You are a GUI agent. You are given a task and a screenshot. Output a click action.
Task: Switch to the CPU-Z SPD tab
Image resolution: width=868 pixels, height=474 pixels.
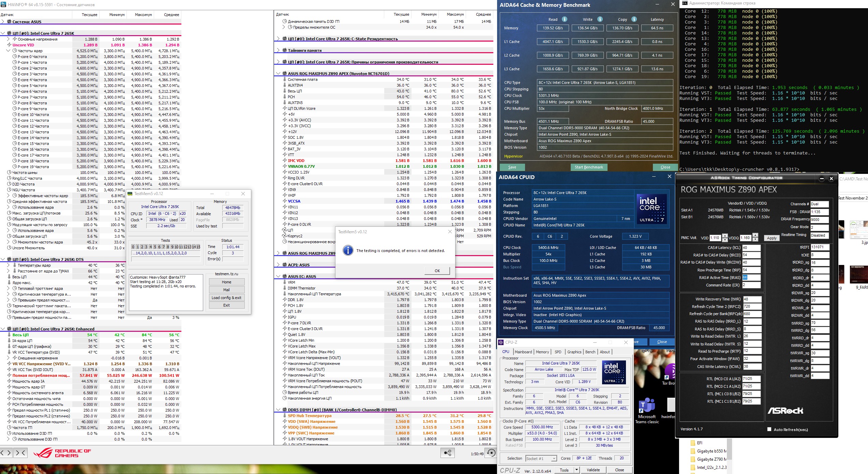(x=558, y=352)
